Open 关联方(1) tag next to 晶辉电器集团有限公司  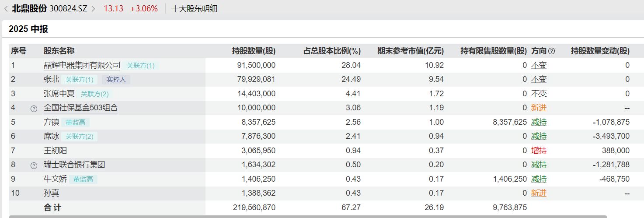141,66
